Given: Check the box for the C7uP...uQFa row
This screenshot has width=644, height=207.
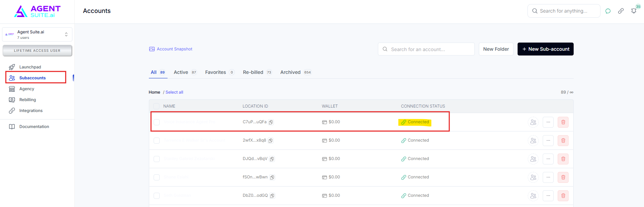Looking at the screenshot, I should pos(157,122).
